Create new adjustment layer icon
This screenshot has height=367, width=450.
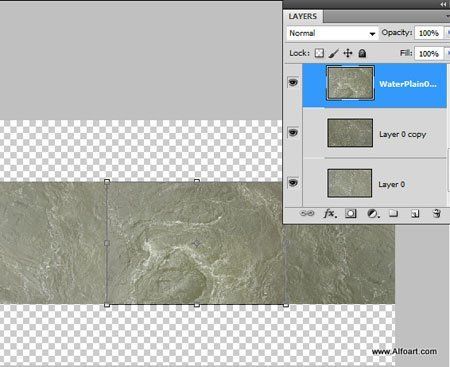(373, 214)
